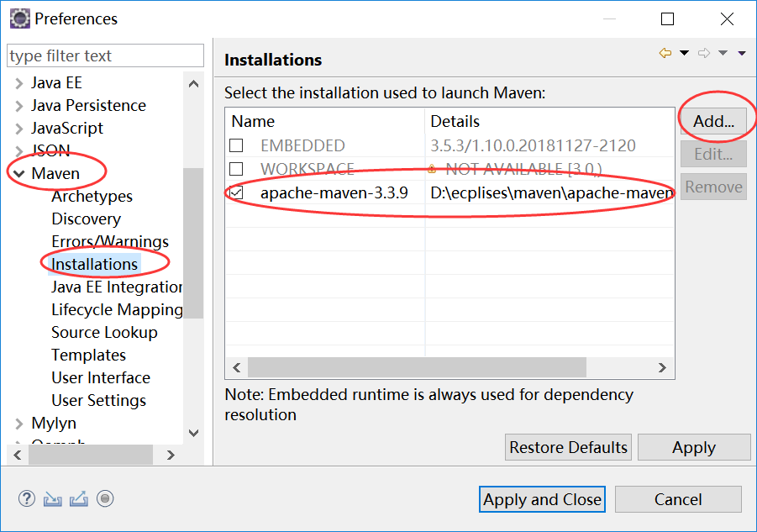Select Discovery under Maven
Viewport: 757px width, 532px height.
[86, 219]
